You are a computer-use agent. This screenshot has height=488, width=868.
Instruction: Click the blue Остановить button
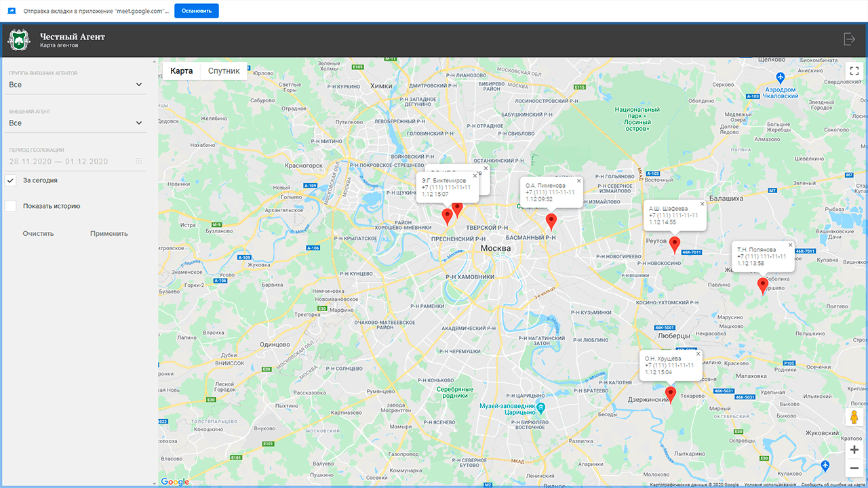197,12
